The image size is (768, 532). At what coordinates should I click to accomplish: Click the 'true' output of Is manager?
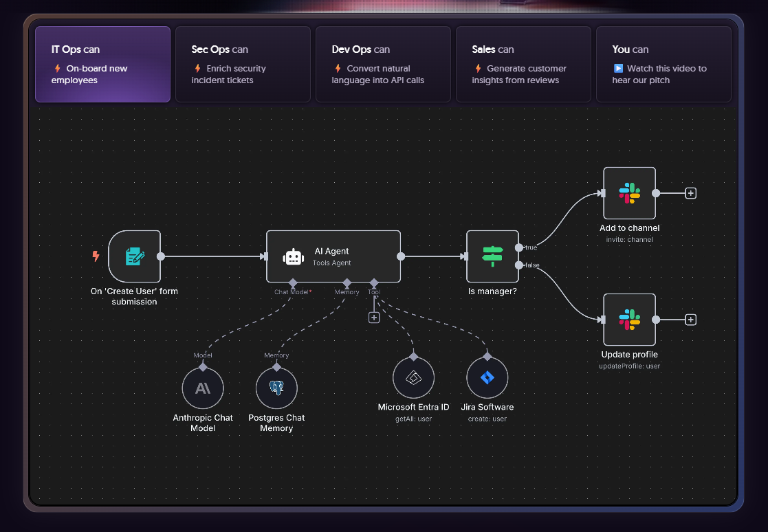tap(519, 247)
